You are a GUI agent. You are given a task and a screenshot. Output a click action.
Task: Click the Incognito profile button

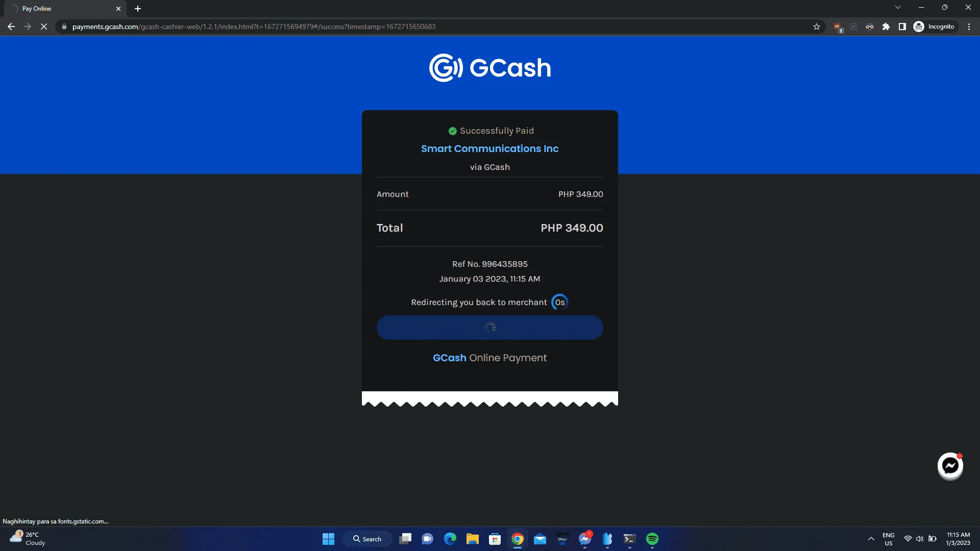pyautogui.click(x=935, y=27)
